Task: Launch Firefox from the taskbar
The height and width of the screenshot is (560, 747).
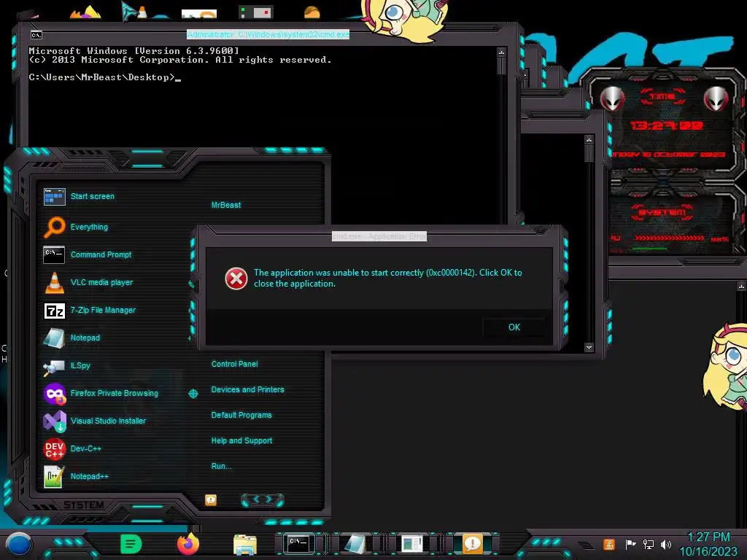Action: tap(187, 544)
